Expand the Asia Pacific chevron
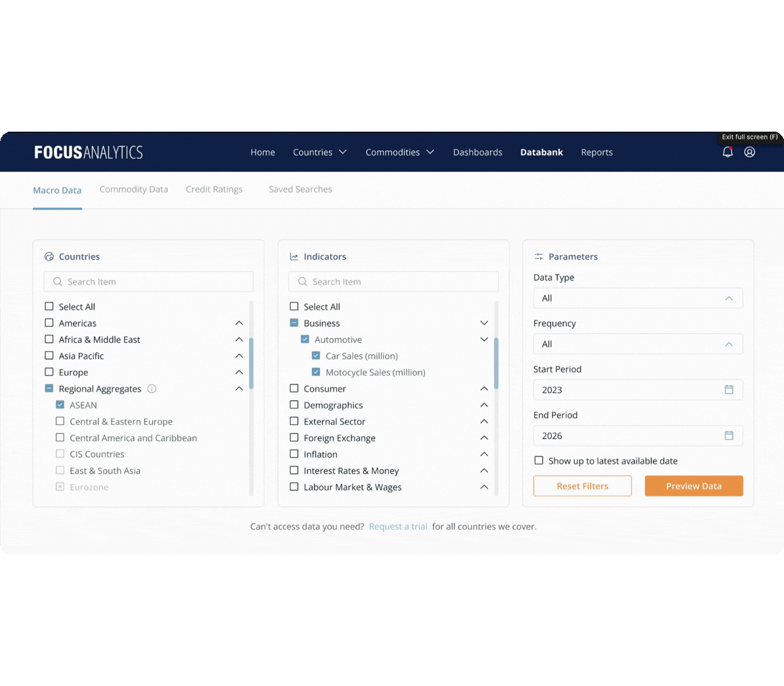Viewport: 784px width, 686px height. pos(239,356)
